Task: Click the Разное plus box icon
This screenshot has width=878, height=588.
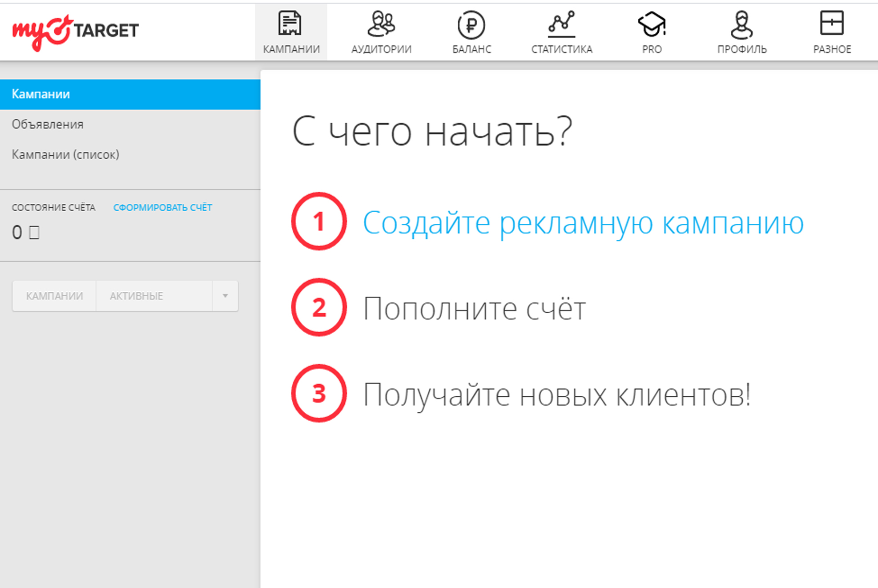Action: click(x=831, y=23)
